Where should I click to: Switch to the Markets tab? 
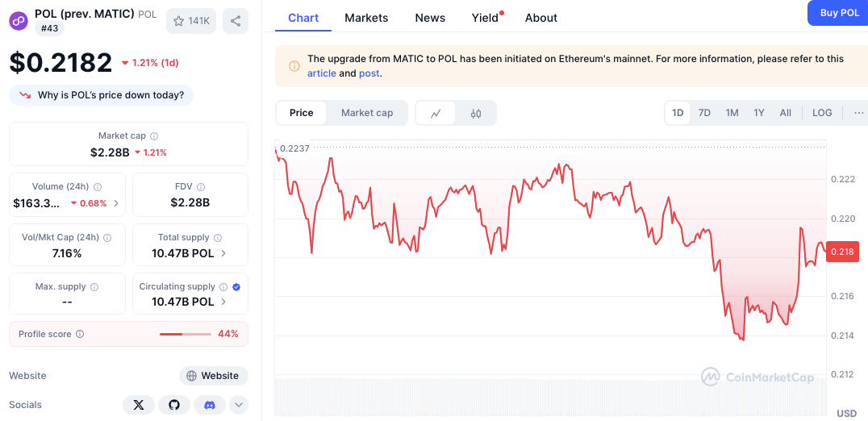(366, 18)
